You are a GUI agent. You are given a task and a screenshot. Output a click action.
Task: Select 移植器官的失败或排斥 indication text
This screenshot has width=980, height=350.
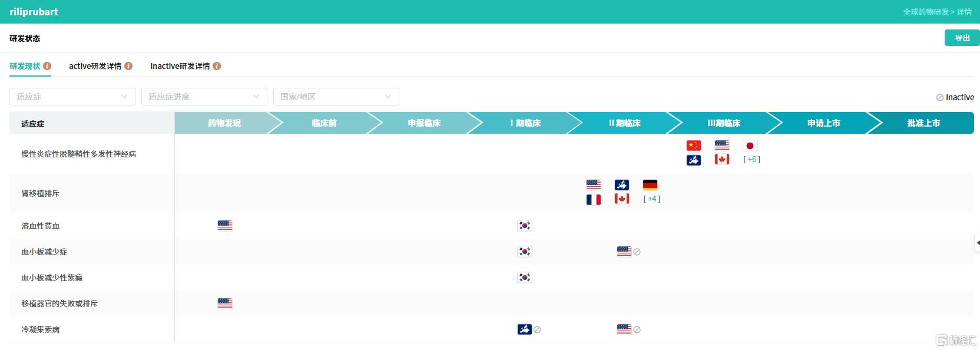(x=59, y=303)
